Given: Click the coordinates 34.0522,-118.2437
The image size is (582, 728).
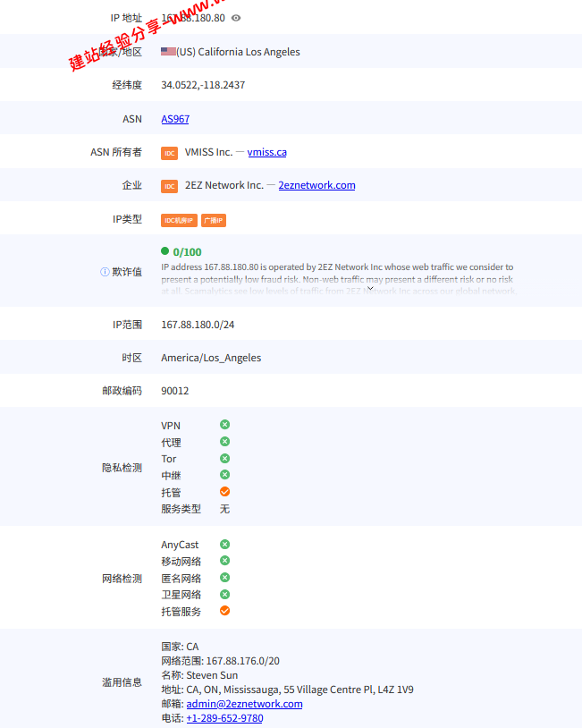Looking at the screenshot, I should click(x=203, y=85).
